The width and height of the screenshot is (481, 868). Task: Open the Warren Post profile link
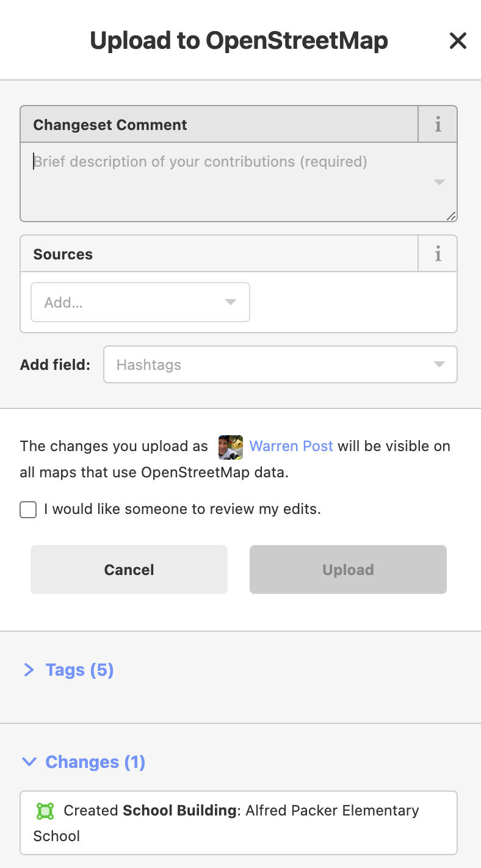pyautogui.click(x=291, y=446)
